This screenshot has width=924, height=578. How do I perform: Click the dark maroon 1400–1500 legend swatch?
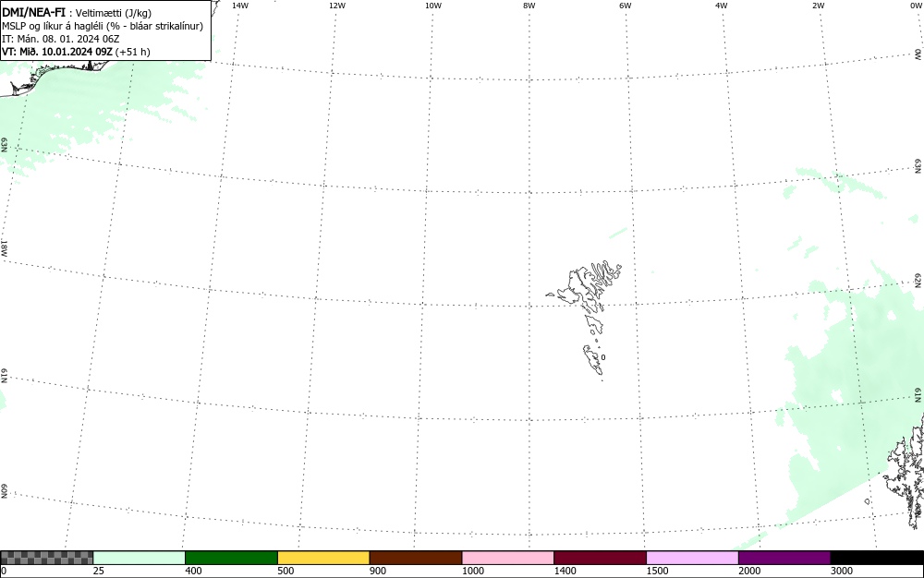(x=600, y=558)
